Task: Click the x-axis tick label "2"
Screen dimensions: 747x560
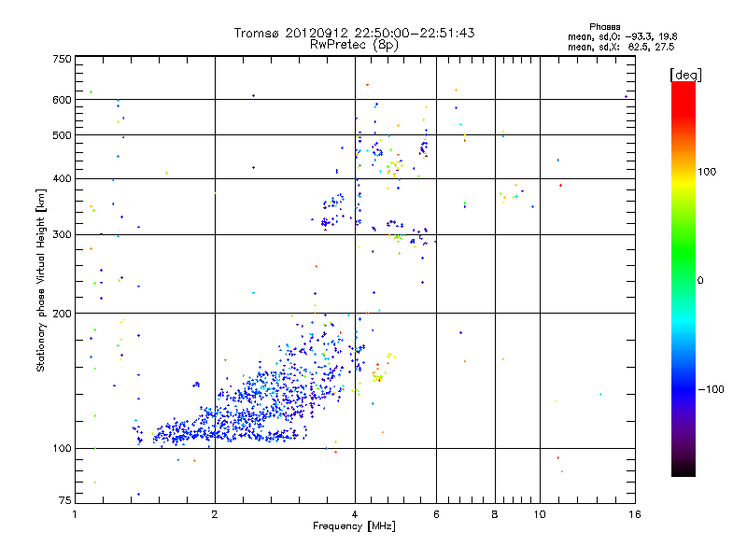Action: [215, 514]
